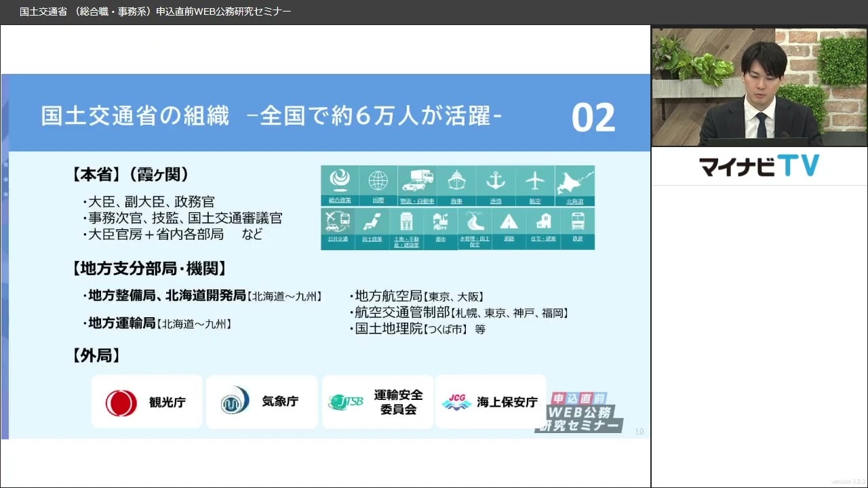
Task: Open the 物流・自動車 link label
Action: tap(417, 201)
